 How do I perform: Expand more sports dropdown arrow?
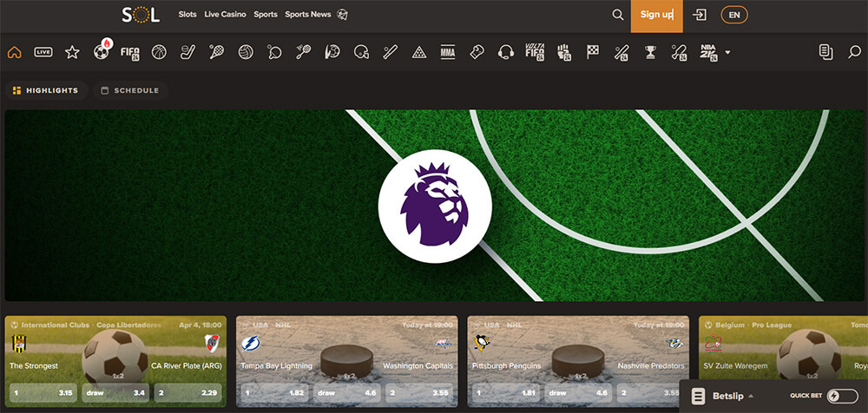(727, 53)
